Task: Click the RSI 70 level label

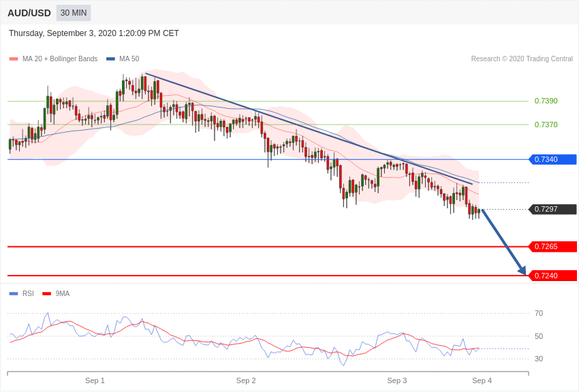Action: click(x=539, y=313)
